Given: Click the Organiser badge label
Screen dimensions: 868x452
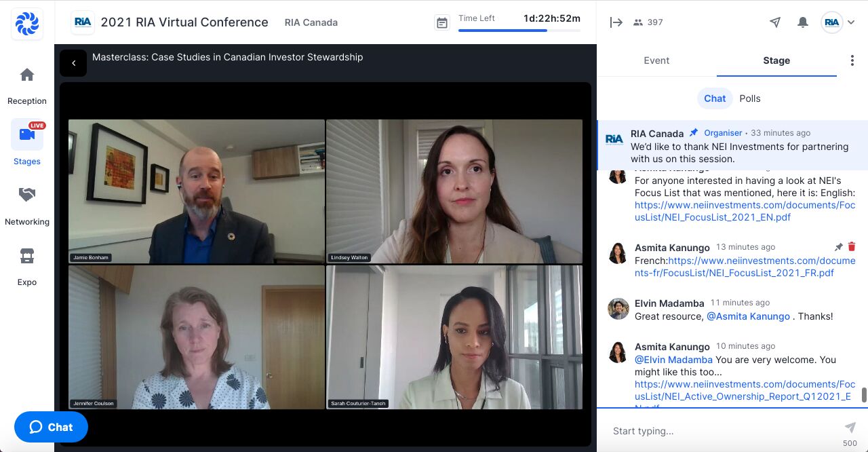Looking at the screenshot, I should click(723, 133).
